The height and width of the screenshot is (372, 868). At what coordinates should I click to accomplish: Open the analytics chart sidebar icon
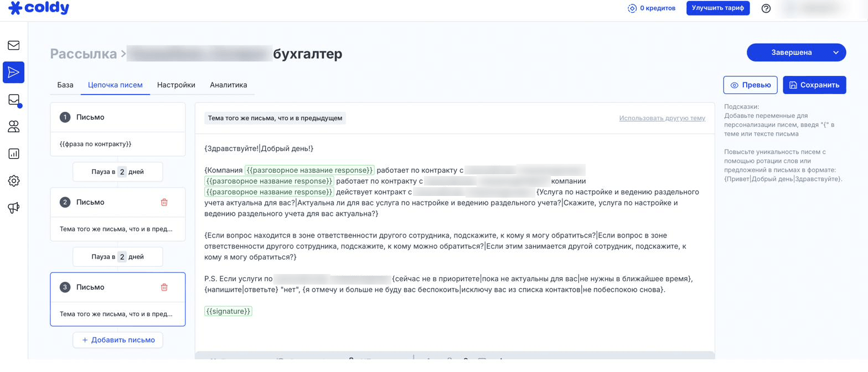14,154
